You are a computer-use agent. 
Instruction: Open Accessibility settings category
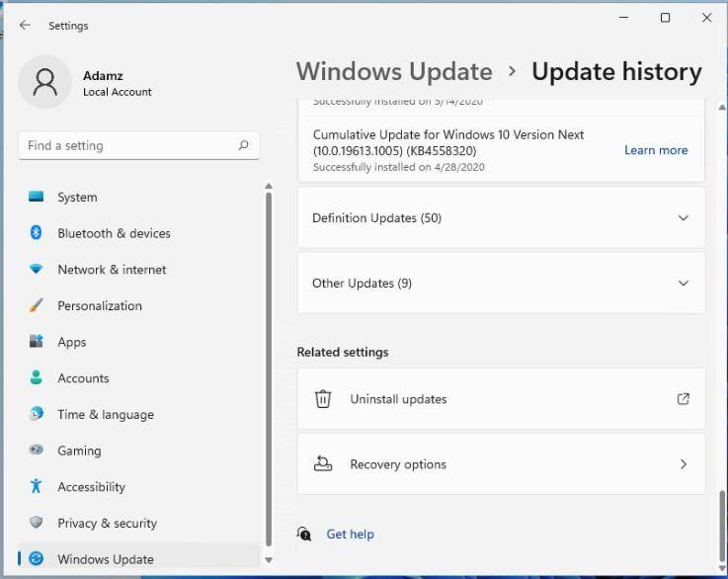(x=139, y=486)
